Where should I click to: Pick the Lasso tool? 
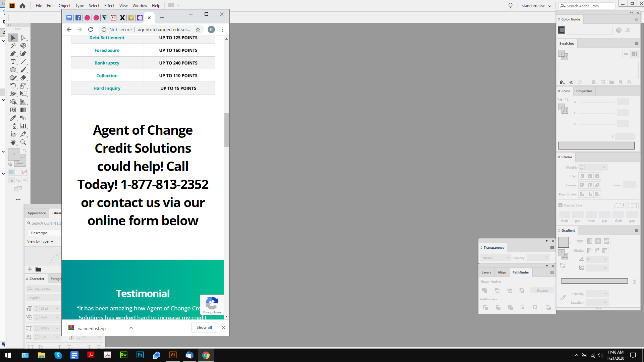[x=23, y=46]
